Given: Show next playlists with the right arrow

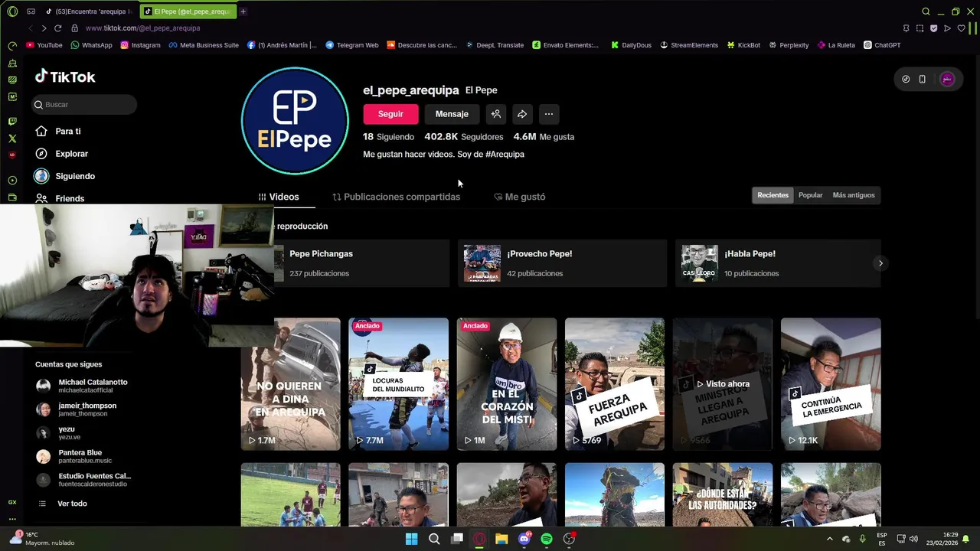Looking at the screenshot, I should [x=880, y=263].
